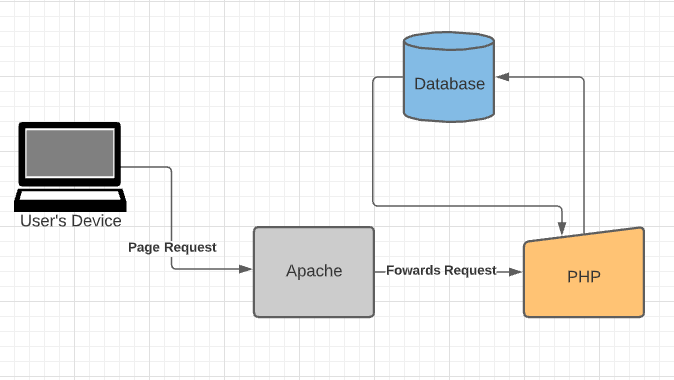Image resolution: width=674 pixels, height=380 pixels.
Task: Click the Apache text label
Action: [314, 271]
